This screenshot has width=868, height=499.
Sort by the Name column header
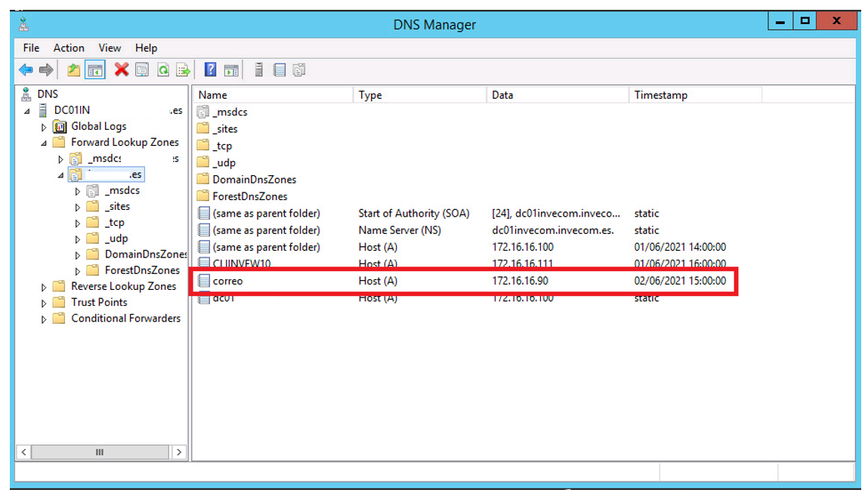pos(273,95)
